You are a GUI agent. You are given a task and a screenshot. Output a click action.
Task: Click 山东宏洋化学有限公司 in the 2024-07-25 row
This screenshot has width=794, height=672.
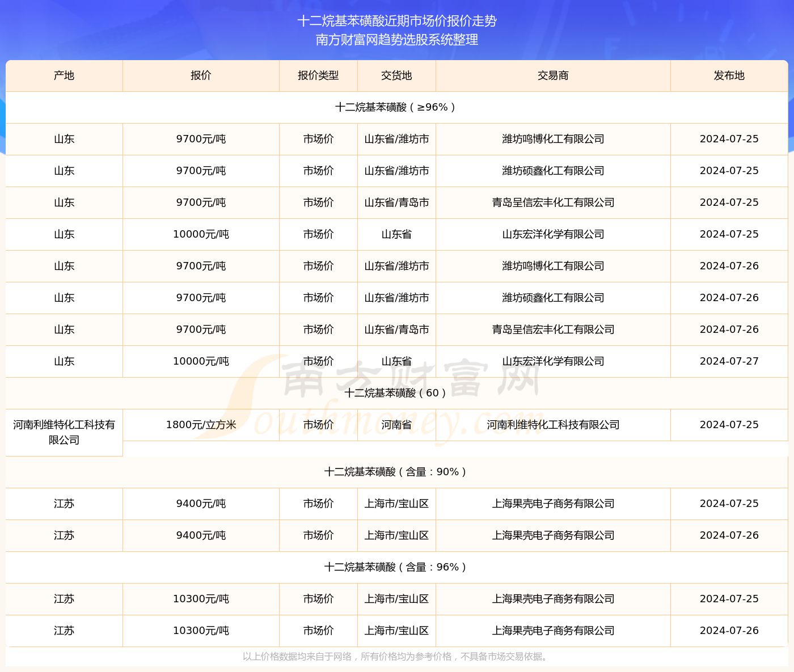[x=553, y=234]
